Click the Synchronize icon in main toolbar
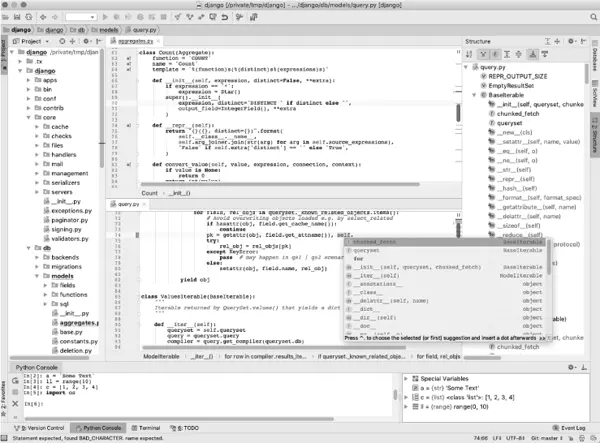Screen dimensions: 600x443 tap(29, 17)
